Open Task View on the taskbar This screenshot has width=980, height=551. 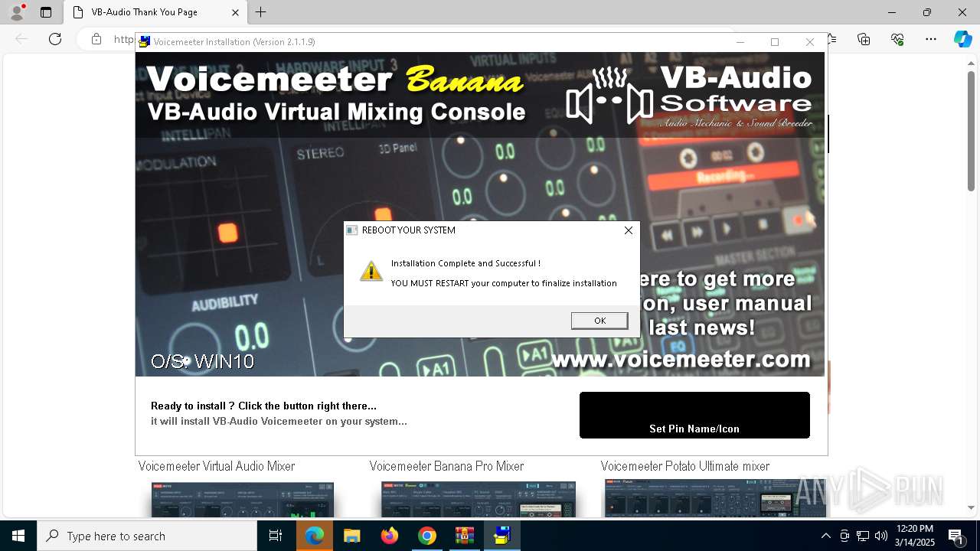[276, 536]
